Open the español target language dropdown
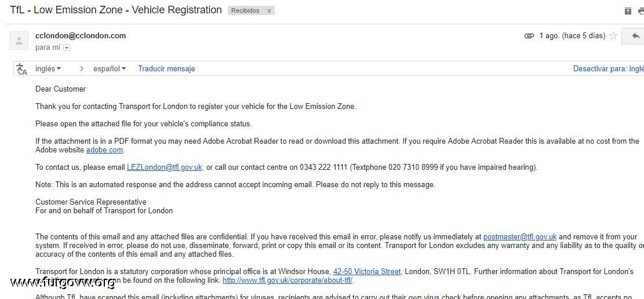 click(x=110, y=68)
